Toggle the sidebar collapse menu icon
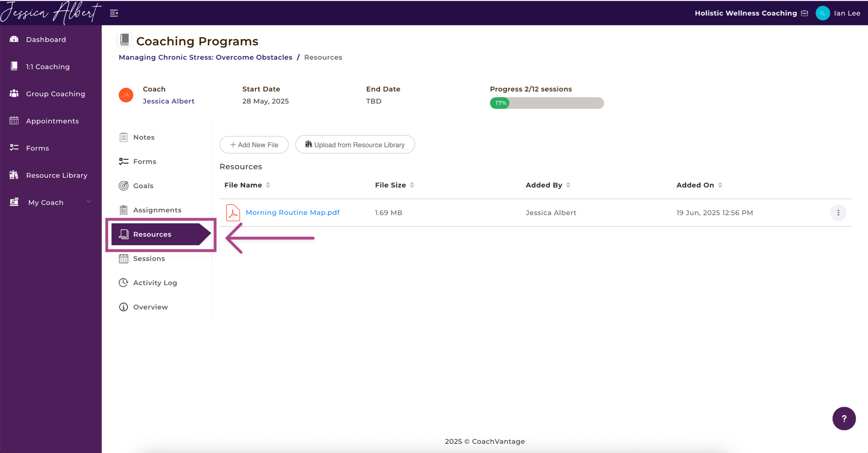 [x=114, y=13]
